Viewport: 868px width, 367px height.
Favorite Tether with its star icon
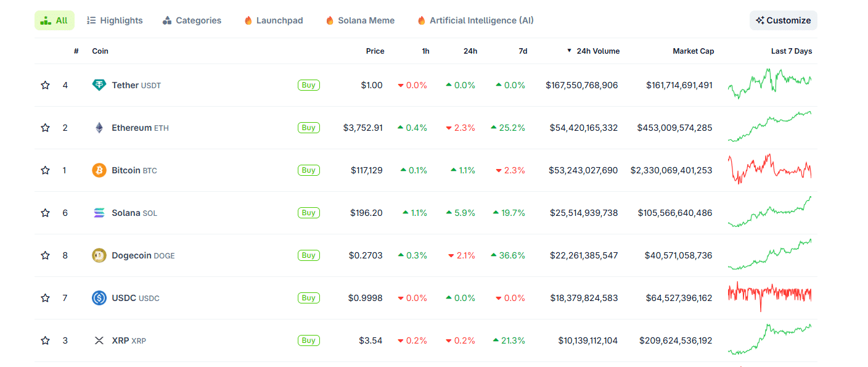pos(45,85)
